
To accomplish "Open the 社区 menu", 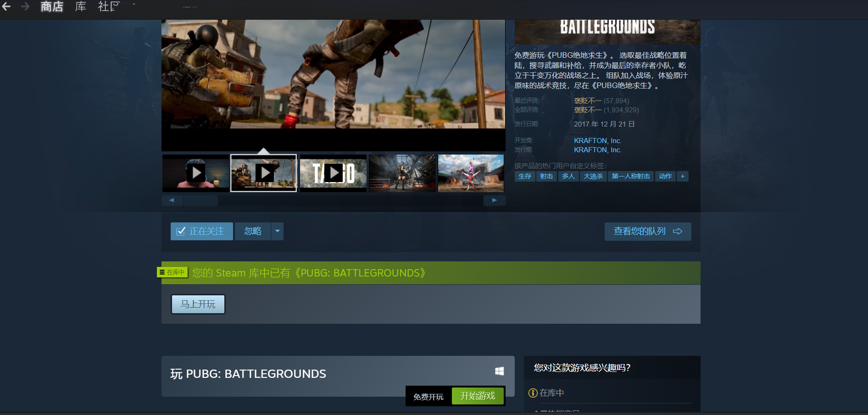I will (109, 6).
